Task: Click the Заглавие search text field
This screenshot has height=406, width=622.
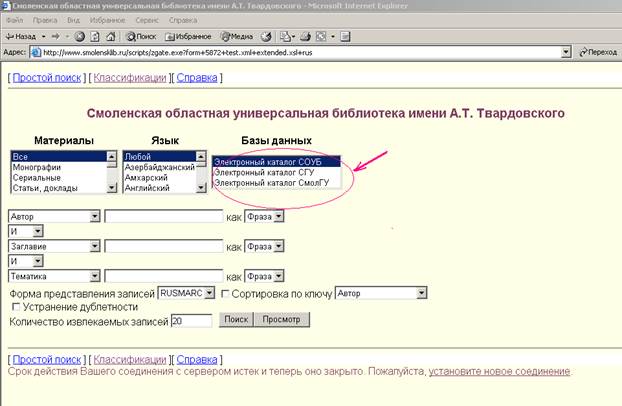Action: (x=164, y=246)
